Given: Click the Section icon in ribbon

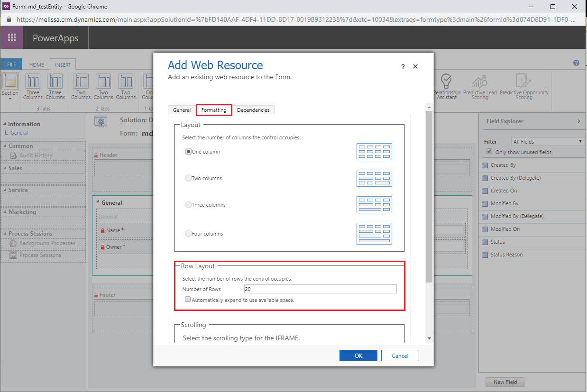Looking at the screenshot, I should coord(10,86).
